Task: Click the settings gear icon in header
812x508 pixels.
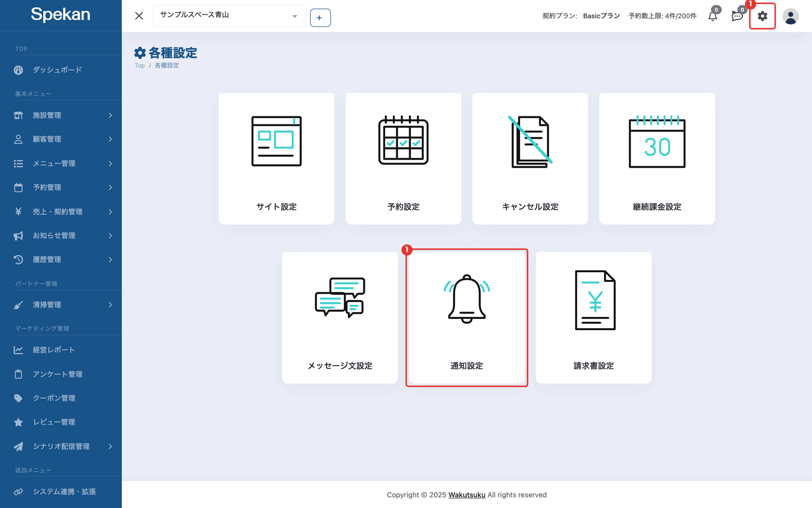Action: pyautogui.click(x=762, y=16)
